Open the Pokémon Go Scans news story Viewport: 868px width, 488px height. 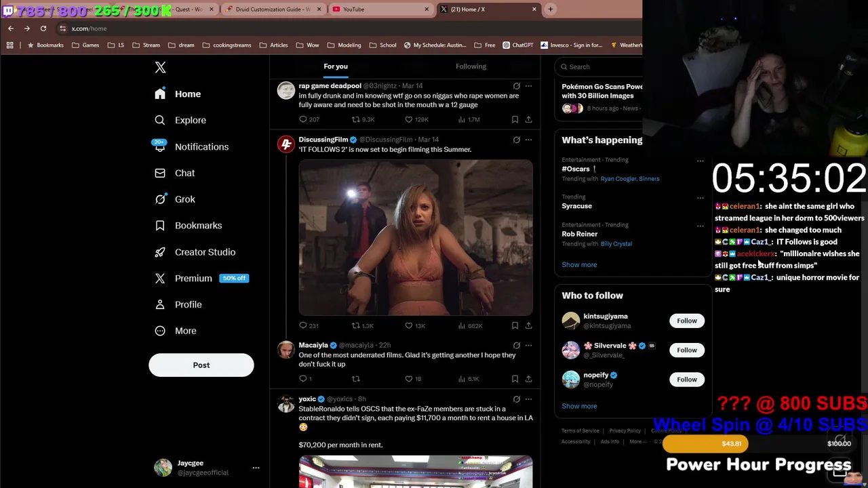pos(601,91)
